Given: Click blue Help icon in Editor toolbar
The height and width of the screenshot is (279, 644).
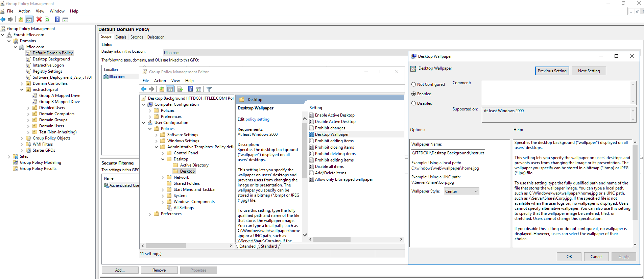Looking at the screenshot, I should point(191,89).
